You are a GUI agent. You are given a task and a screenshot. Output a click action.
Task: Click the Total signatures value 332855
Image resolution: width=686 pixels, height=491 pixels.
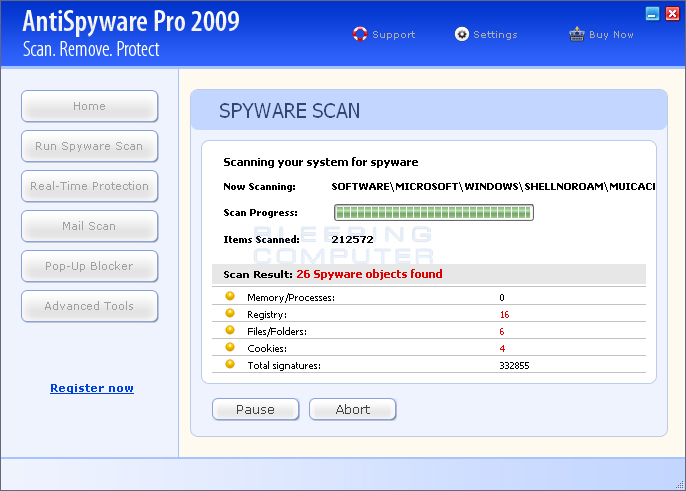pos(514,366)
